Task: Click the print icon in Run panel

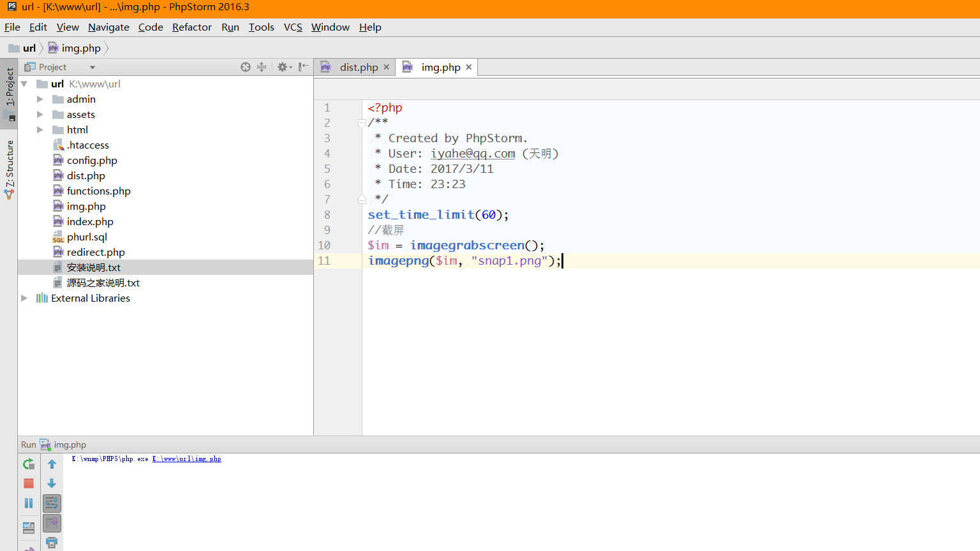Action: 52,543
